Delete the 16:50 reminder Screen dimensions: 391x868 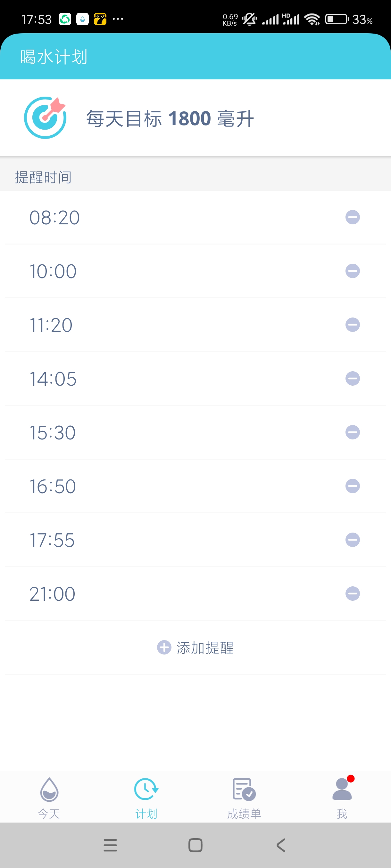(353, 486)
